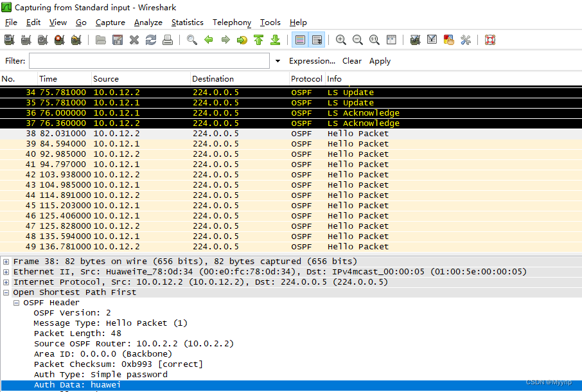Open the Analyze menu
This screenshot has width=582, height=392.
[148, 22]
